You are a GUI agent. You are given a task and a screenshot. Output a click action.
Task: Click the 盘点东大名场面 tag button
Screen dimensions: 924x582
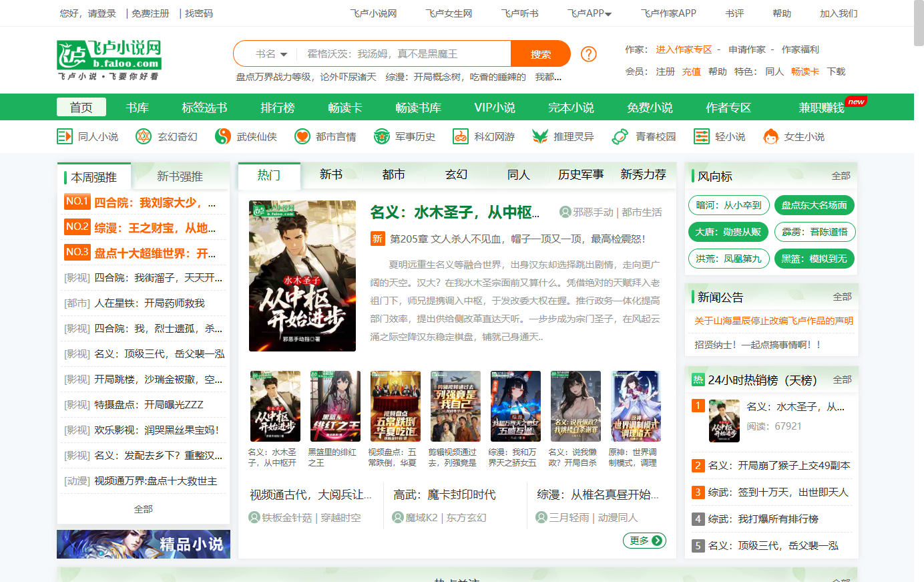click(x=815, y=205)
